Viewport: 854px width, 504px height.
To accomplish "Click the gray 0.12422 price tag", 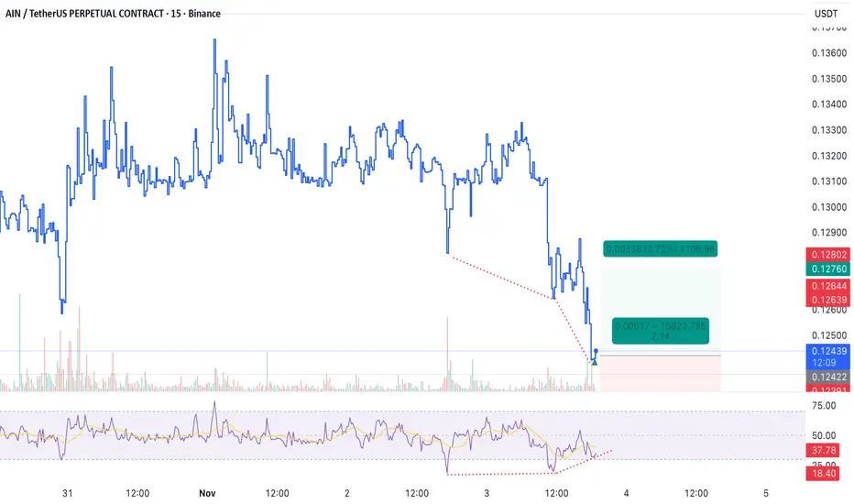I will coord(827,377).
